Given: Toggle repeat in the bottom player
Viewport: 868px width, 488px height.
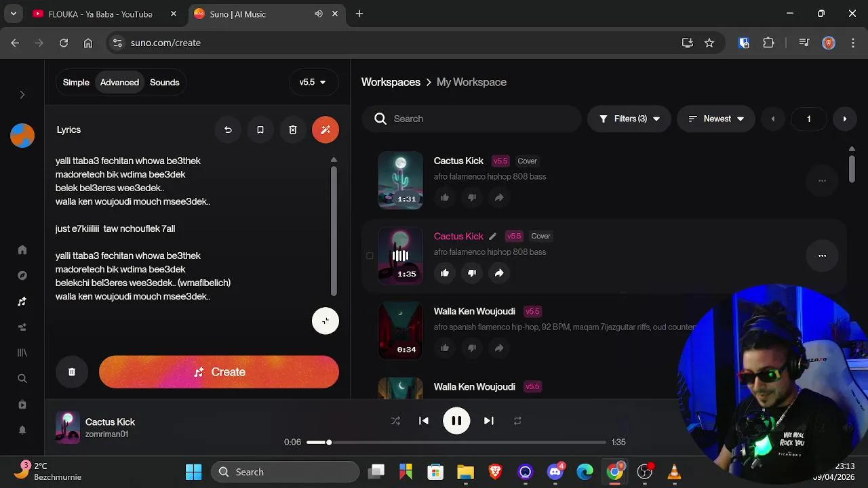Looking at the screenshot, I should [517, 421].
